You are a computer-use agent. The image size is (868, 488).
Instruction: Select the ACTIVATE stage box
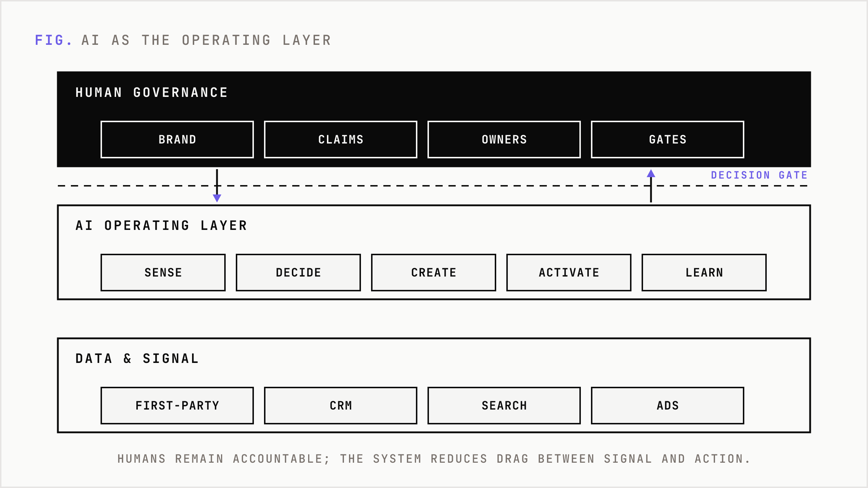point(569,273)
